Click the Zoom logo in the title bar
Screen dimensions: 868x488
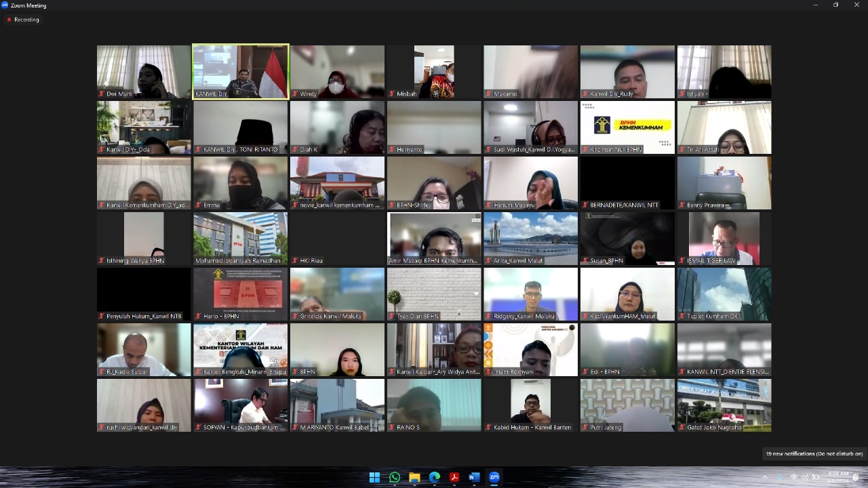[x=5, y=5]
